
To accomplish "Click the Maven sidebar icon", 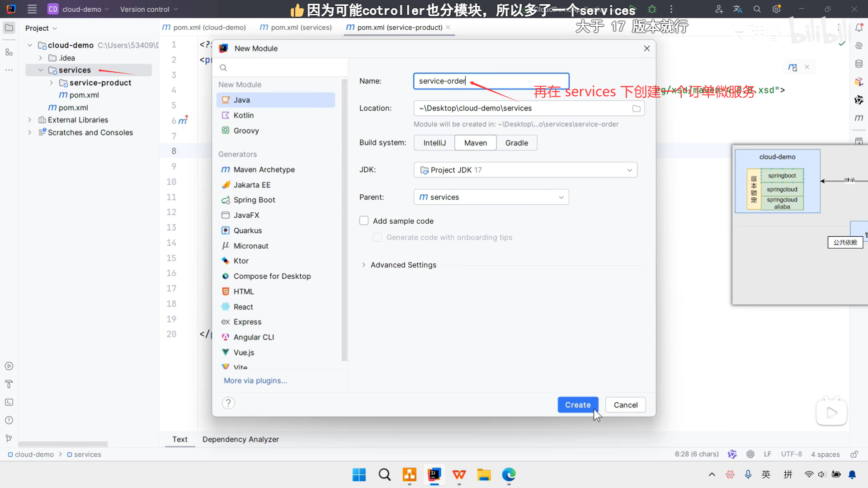I will coord(859,118).
